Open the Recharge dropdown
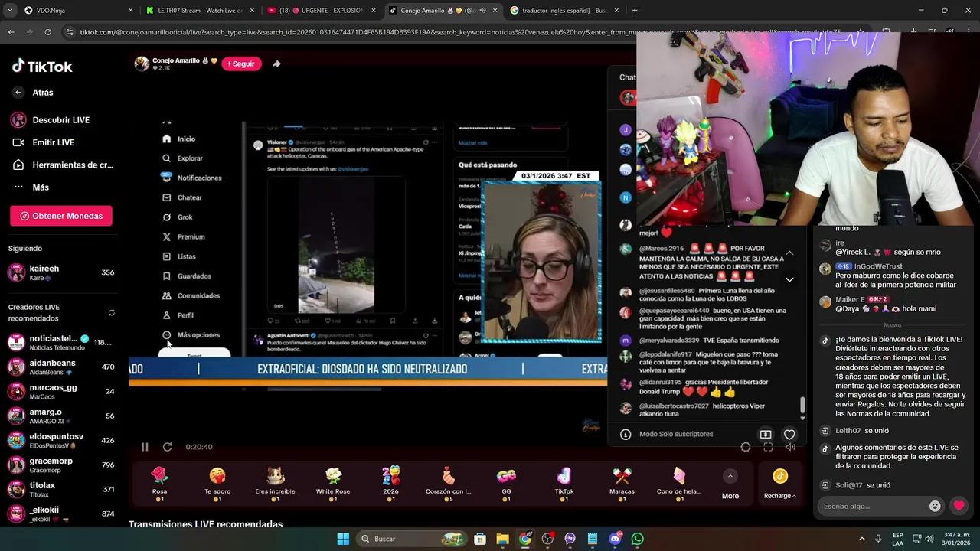This screenshot has height=551, width=980. [x=779, y=484]
